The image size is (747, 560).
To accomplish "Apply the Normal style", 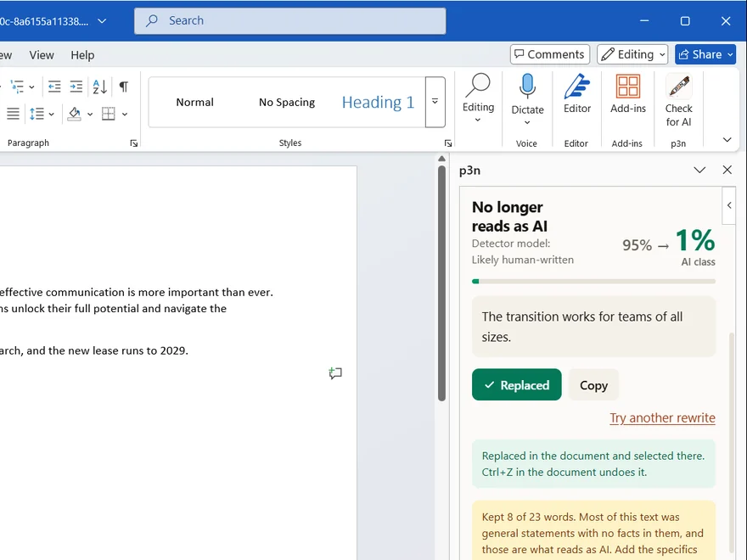I will coord(195,102).
